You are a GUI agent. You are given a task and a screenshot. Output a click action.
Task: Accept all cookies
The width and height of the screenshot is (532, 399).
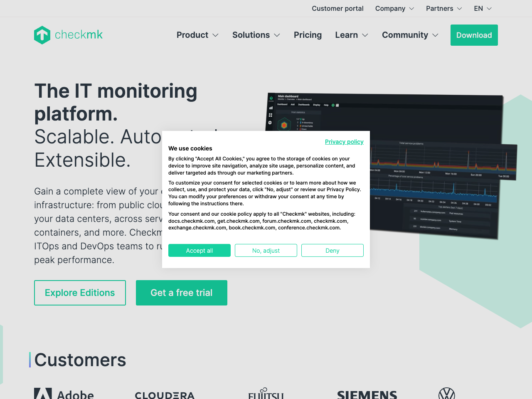coord(199,250)
